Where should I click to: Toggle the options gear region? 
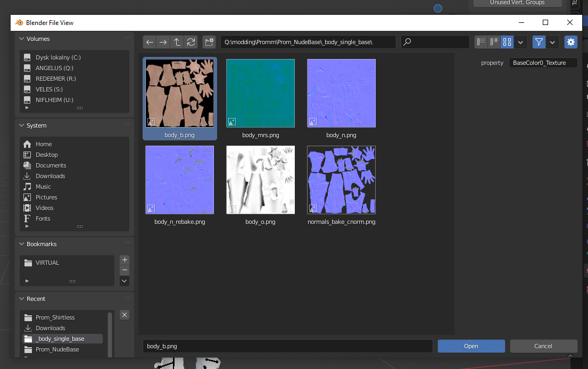(x=571, y=42)
